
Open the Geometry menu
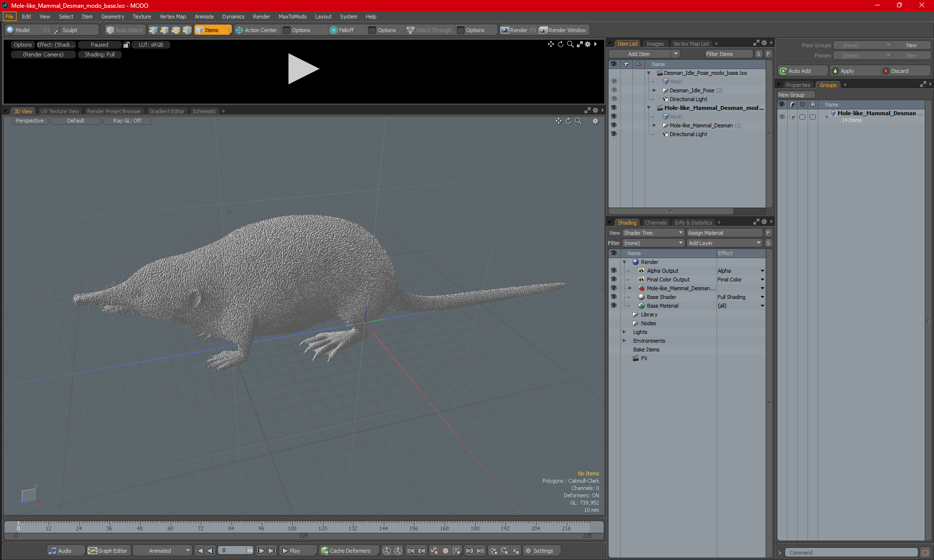112,17
